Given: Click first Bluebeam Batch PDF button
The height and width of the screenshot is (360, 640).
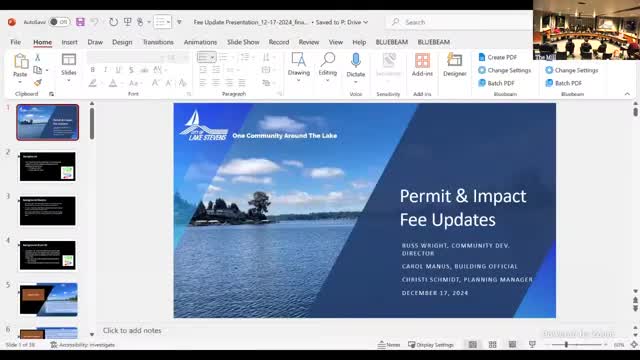Looking at the screenshot, I should point(496,83).
